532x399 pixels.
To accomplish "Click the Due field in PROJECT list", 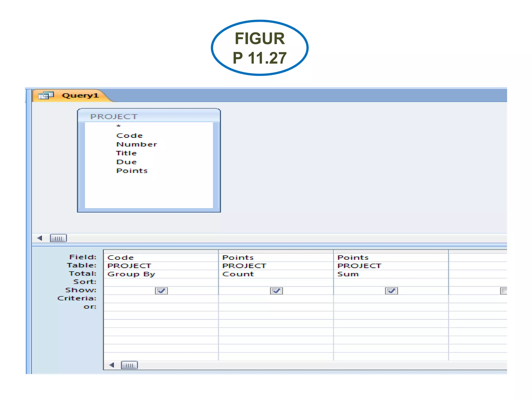I will pos(127,162).
